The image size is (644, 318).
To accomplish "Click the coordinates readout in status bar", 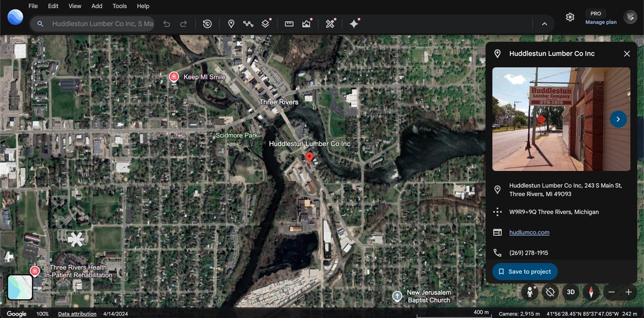I will coord(582,314).
